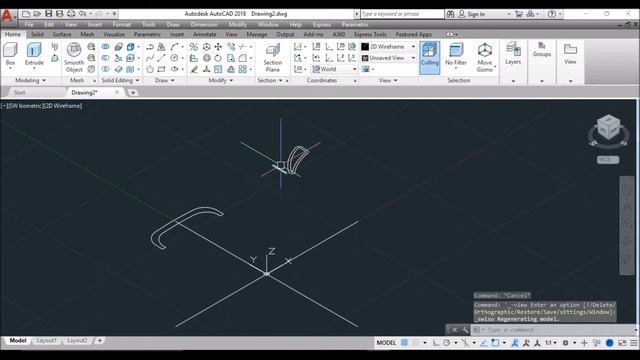Open the Format menu
The height and width of the screenshot is (360, 640).
(122, 24)
